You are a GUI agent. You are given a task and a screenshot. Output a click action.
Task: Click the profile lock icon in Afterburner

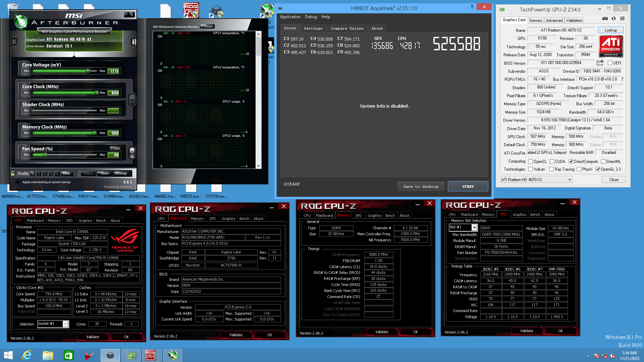(x=13, y=173)
